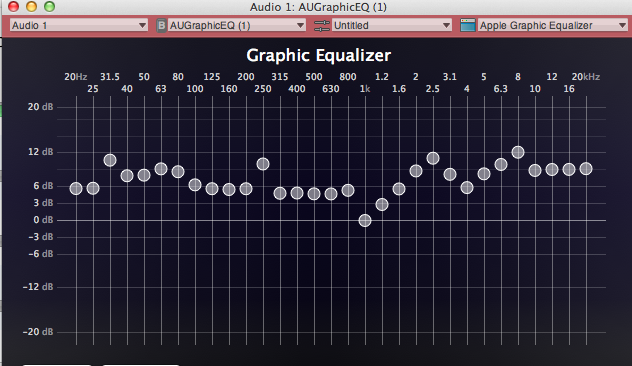Click the 500 Hz band slider knob
The height and width of the screenshot is (366, 632).
[x=314, y=193]
